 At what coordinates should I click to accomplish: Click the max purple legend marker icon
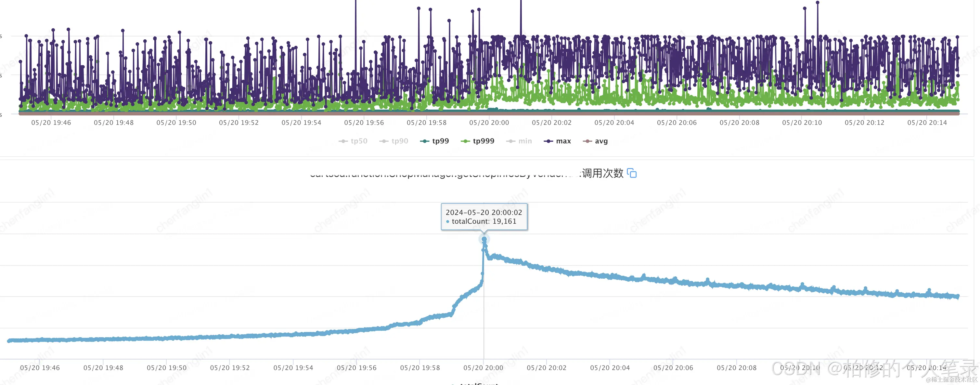[548, 141]
